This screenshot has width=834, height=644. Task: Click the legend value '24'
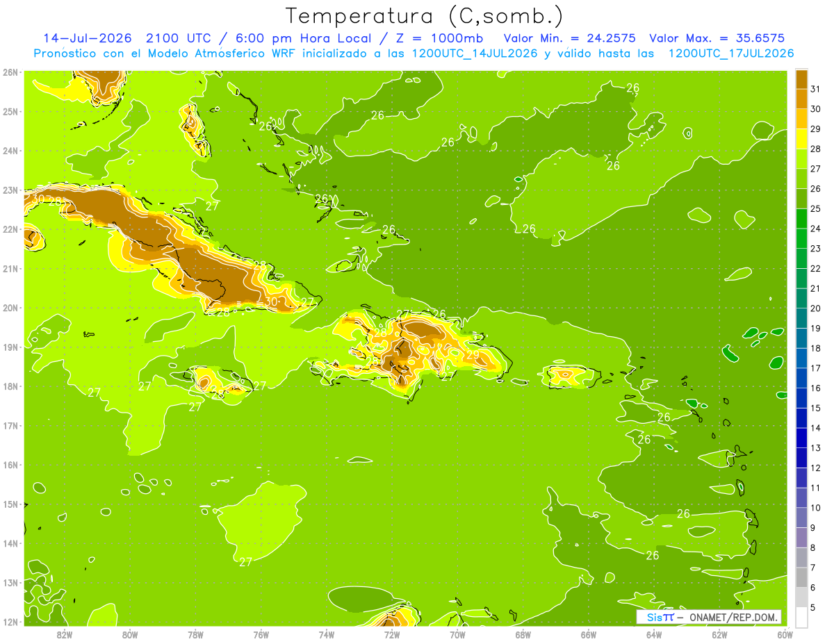point(816,229)
